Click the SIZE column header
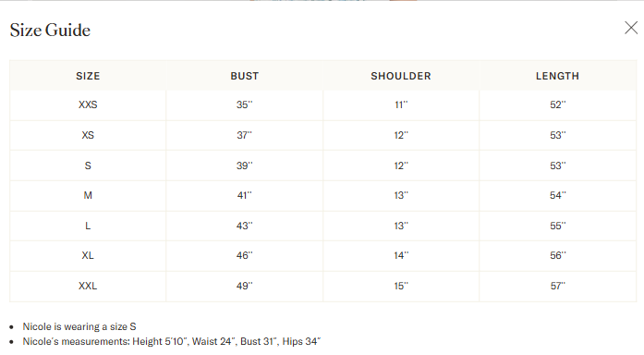The image size is (644, 355). (x=88, y=76)
